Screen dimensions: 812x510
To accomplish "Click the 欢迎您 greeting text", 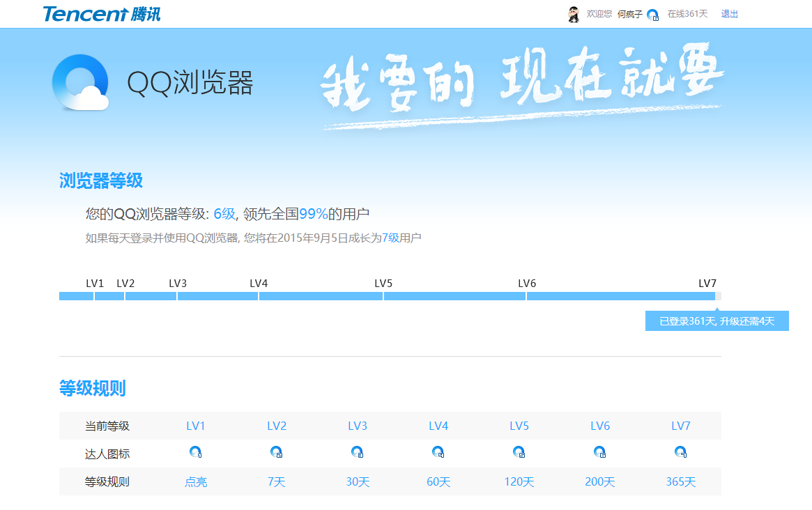I will (599, 14).
